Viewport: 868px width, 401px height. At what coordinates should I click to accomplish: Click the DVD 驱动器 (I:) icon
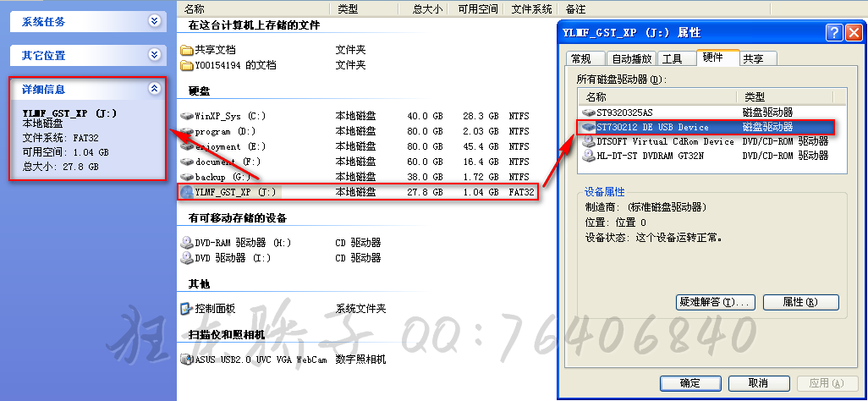click(187, 258)
